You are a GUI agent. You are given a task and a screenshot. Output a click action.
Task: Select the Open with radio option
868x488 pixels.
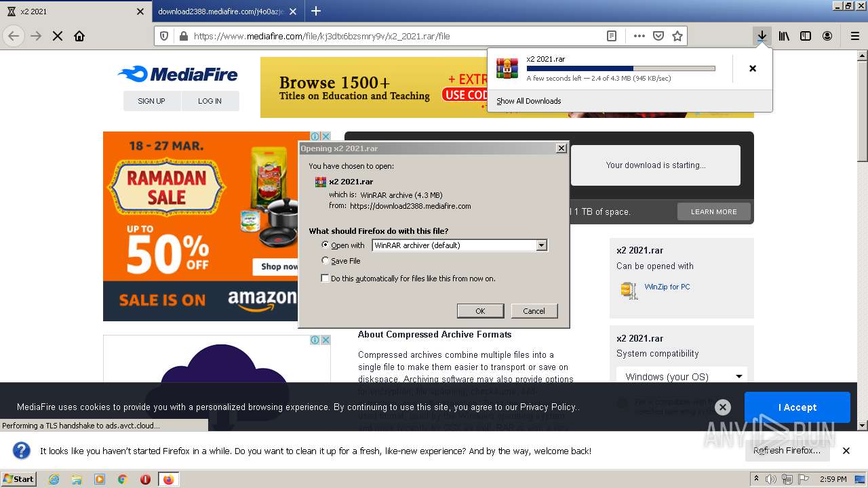click(x=325, y=245)
